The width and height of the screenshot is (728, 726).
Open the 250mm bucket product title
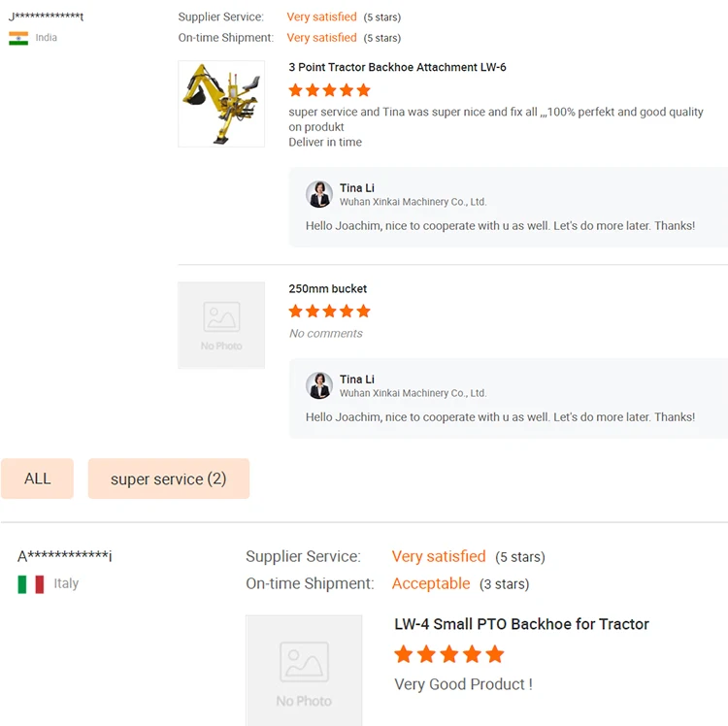click(328, 288)
